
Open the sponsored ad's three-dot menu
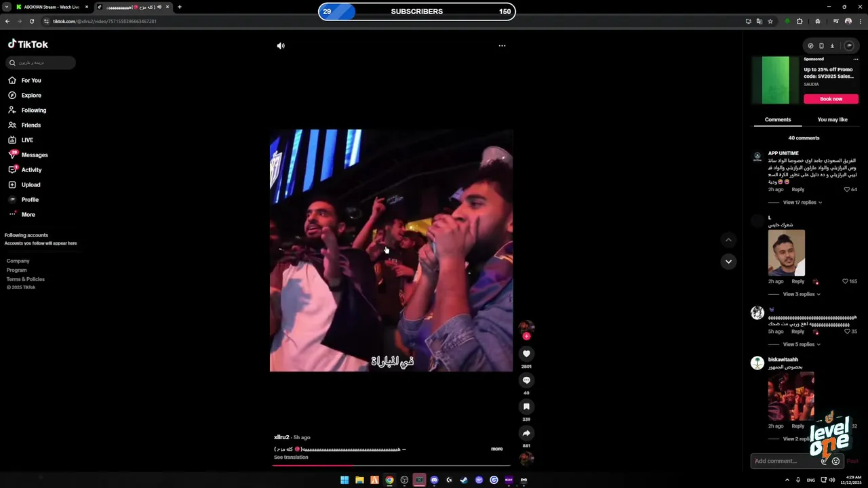tap(856, 59)
